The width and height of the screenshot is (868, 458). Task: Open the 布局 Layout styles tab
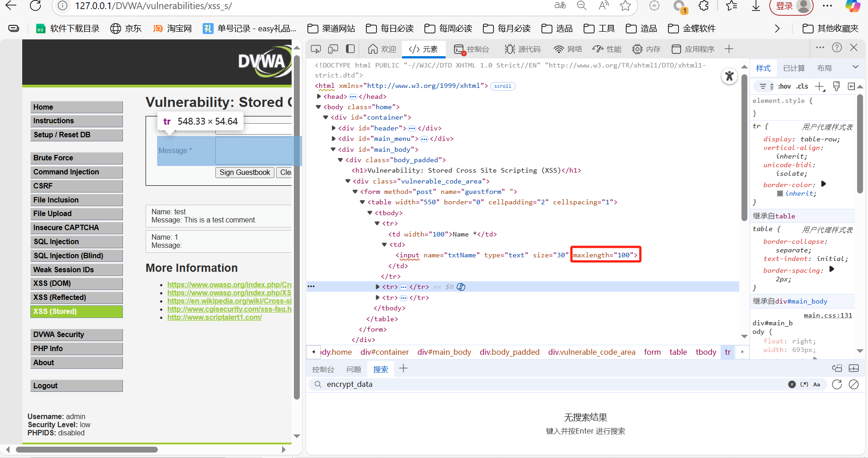[x=824, y=68]
